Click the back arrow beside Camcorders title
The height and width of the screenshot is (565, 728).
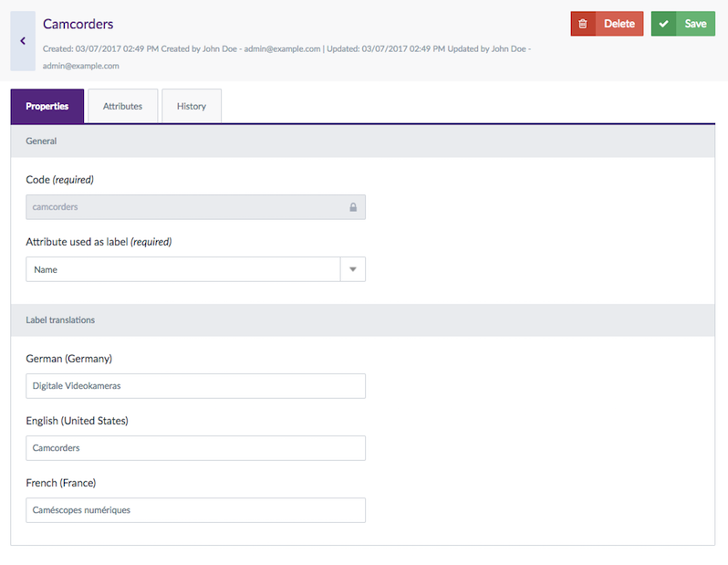click(x=23, y=41)
